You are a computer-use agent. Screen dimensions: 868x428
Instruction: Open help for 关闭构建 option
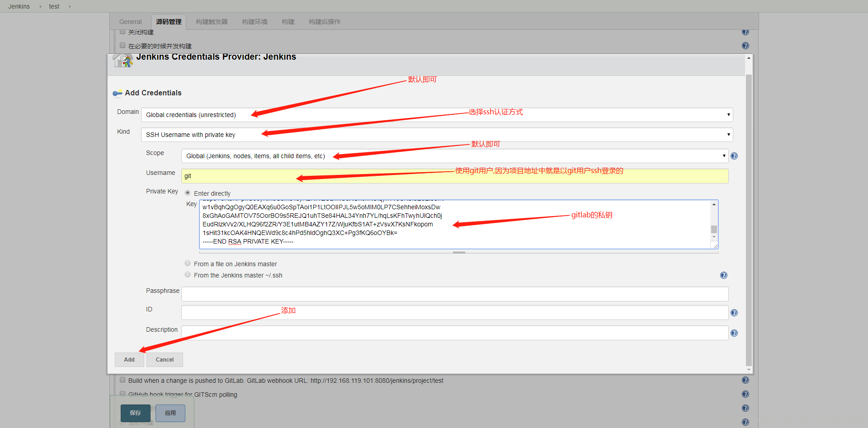pyautogui.click(x=745, y=32)
